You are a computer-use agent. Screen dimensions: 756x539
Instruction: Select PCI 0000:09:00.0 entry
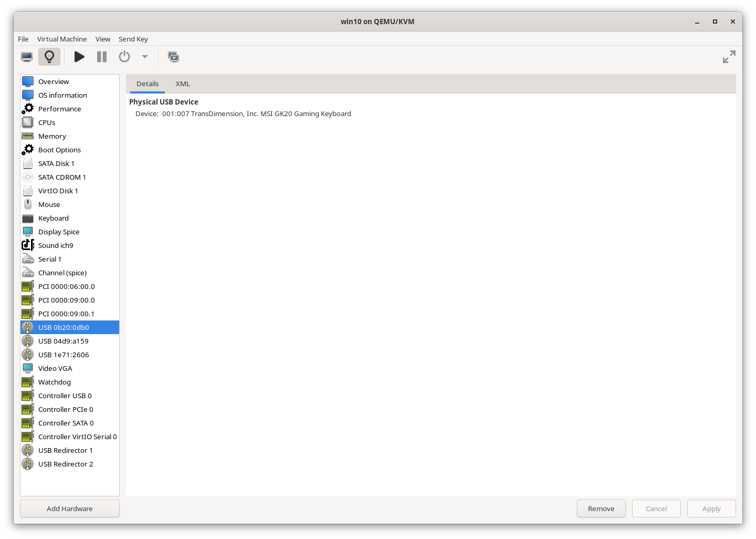pos(70,300)
